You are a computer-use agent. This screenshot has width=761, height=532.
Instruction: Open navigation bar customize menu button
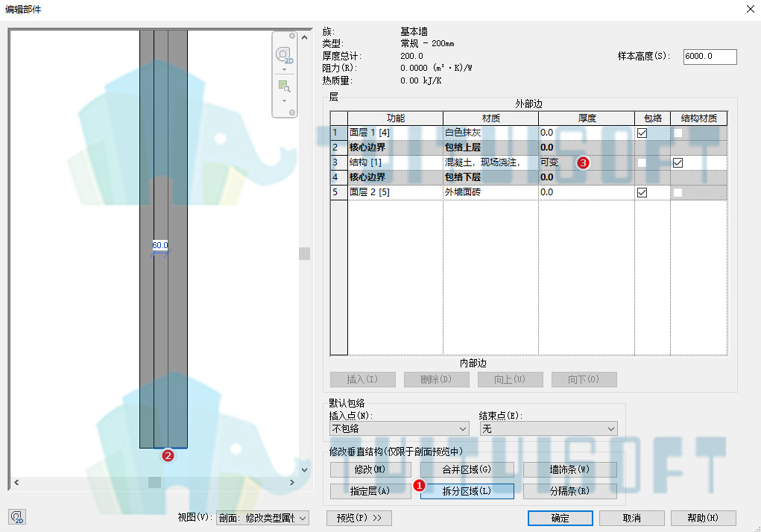[292, 113]
